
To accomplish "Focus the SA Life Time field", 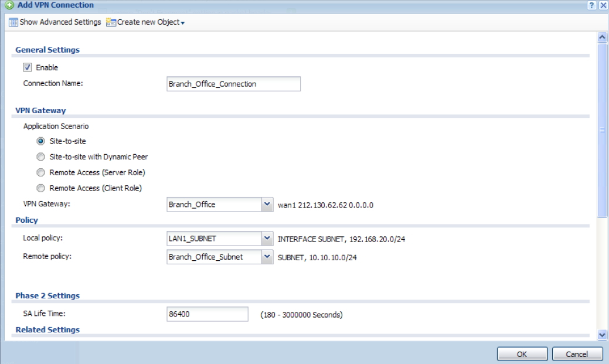I will 207,314.
